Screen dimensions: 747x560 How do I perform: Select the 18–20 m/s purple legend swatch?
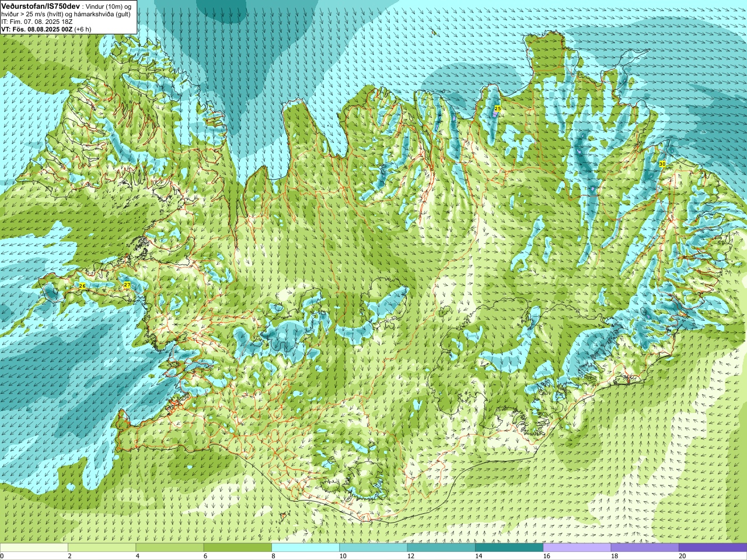click(645, 548)
